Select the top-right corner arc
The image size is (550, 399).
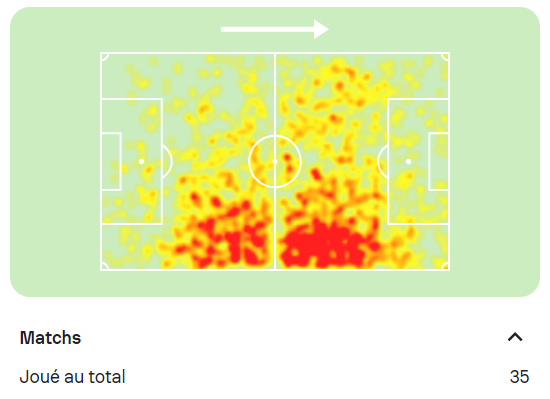(x=445, y=57)
